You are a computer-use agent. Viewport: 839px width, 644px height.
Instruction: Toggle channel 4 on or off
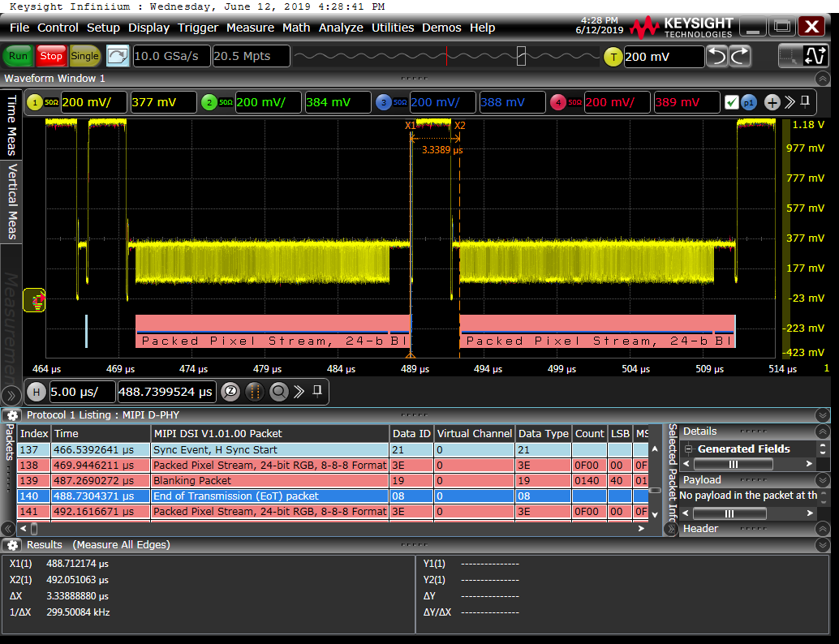click(x=558, y=102)
